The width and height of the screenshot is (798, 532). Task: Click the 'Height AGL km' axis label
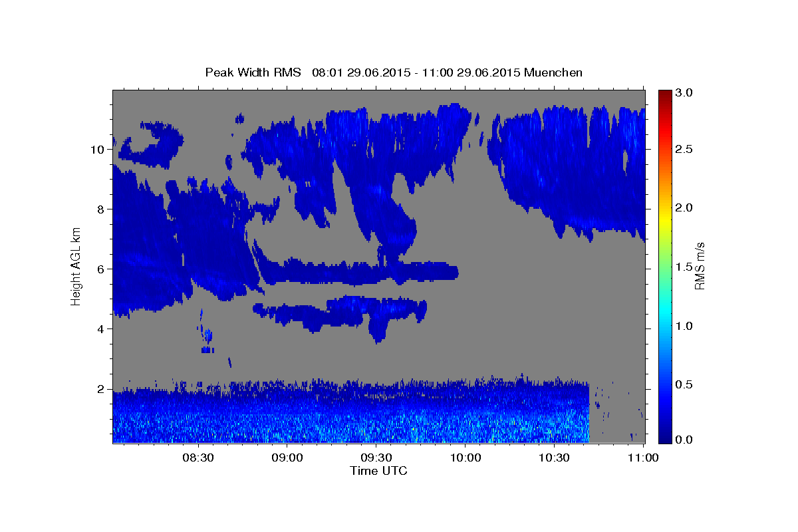[76, 266]
